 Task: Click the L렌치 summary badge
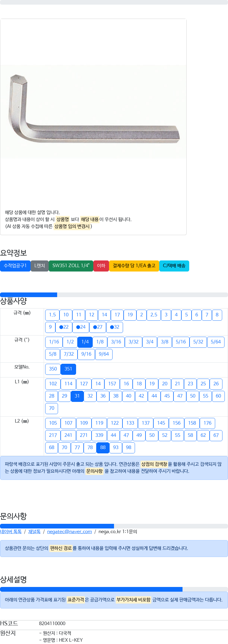point(40,266)
